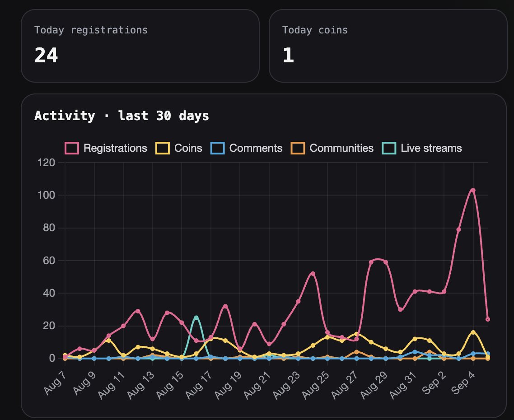Toggle the Comments legend swatch
The width and height of the screenshot is (514, 420).
click(x=218, y=148)
